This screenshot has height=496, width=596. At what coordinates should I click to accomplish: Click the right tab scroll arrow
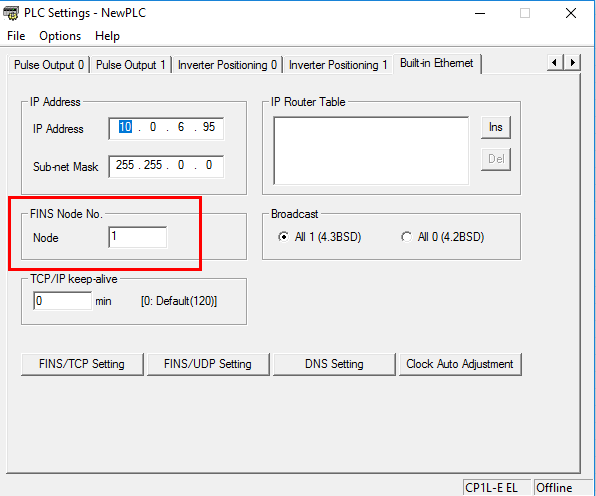(x=572, y=62)
